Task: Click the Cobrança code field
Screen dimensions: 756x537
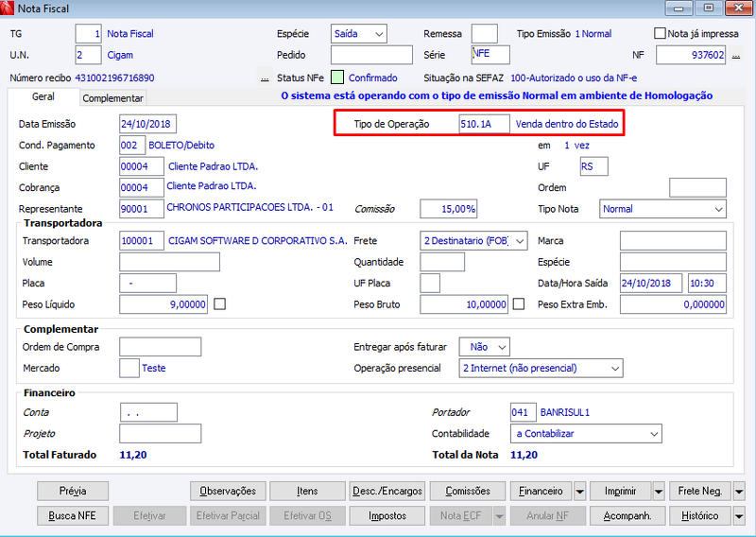Action: pyautogui.click(x=142, y=188)
